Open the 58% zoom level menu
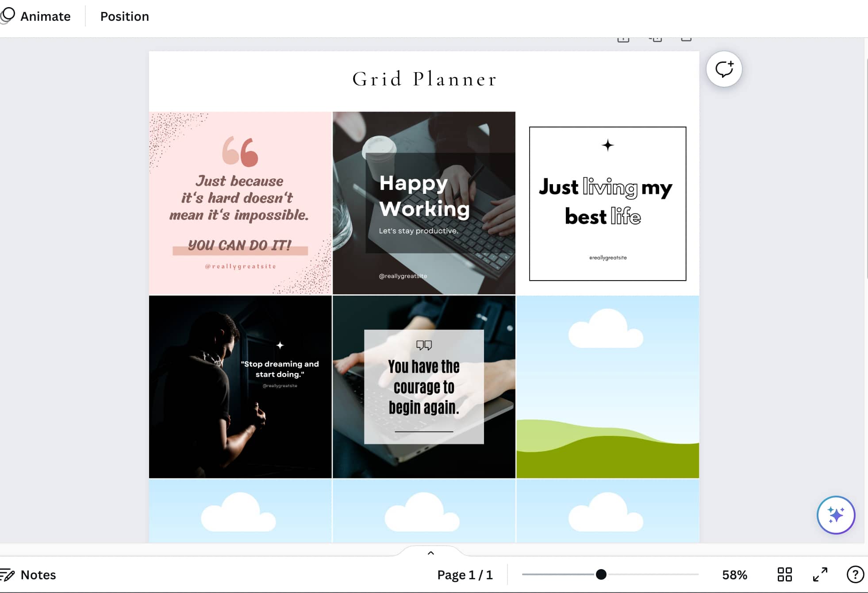The image size is (868, 593). (x=734, y=575)
